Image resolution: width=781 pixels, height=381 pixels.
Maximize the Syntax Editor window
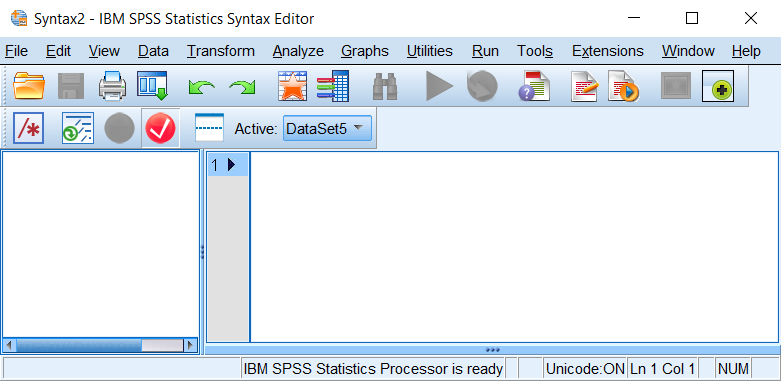click(692, 18)
